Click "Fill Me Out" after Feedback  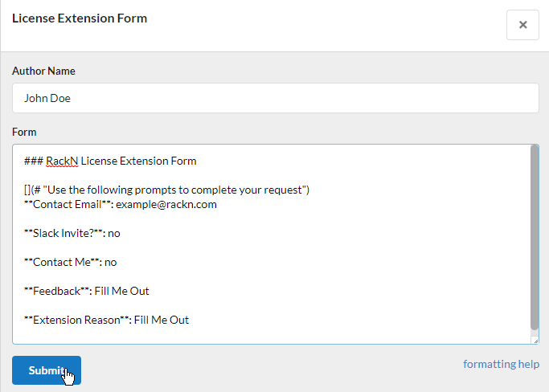(121, 291)
